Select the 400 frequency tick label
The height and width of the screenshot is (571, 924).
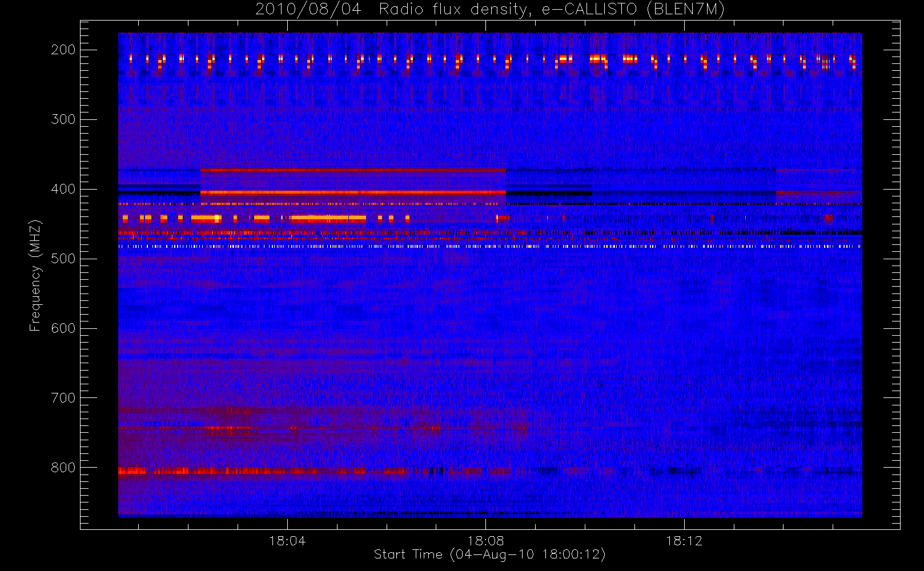(63, 189)
